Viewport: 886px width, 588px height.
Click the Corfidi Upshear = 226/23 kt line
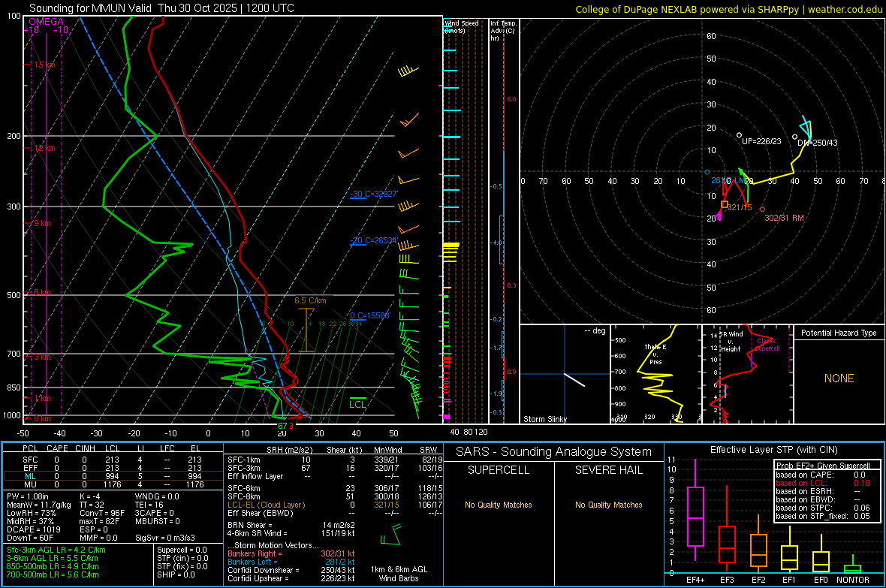tap(291, 577)
